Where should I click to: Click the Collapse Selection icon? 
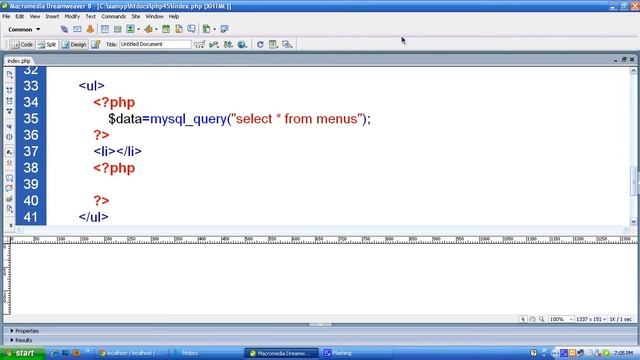pos(9,100)
